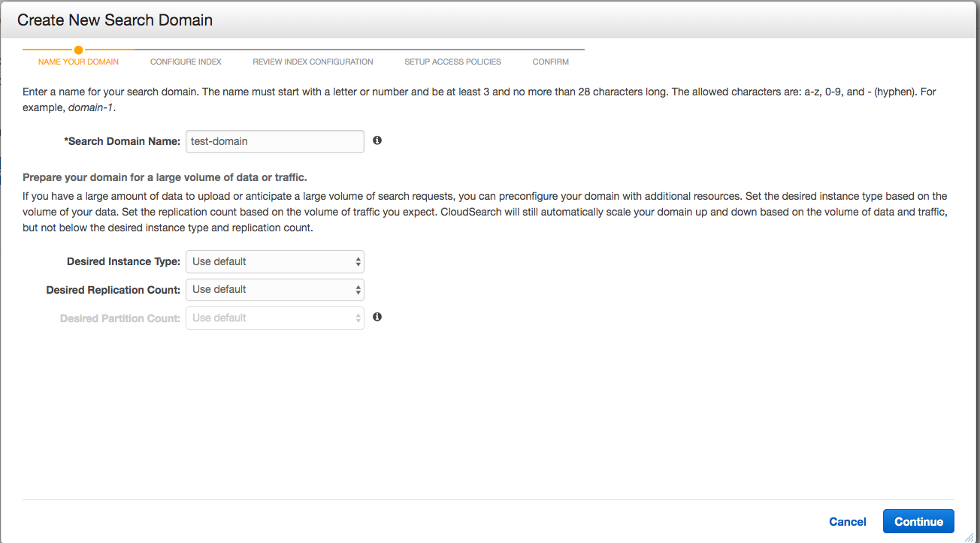This screenshot has height=543, width=980.
Task: Click the Prepare your domain heading
Action: tap(165, 177)
